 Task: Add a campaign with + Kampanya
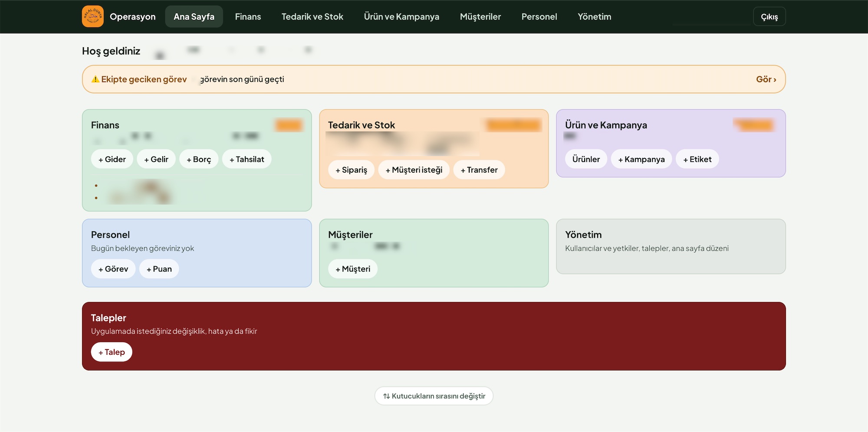coord(641,159)
